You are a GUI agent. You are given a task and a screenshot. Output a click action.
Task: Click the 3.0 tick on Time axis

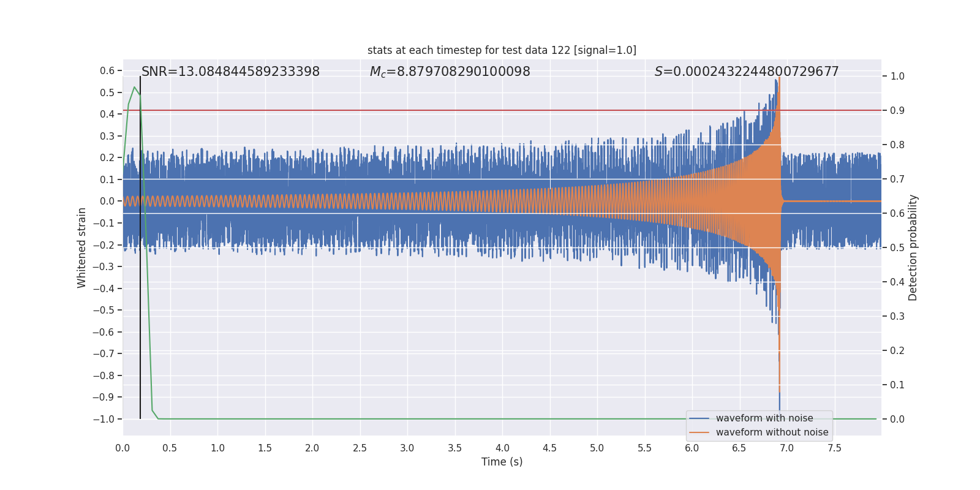407,448
